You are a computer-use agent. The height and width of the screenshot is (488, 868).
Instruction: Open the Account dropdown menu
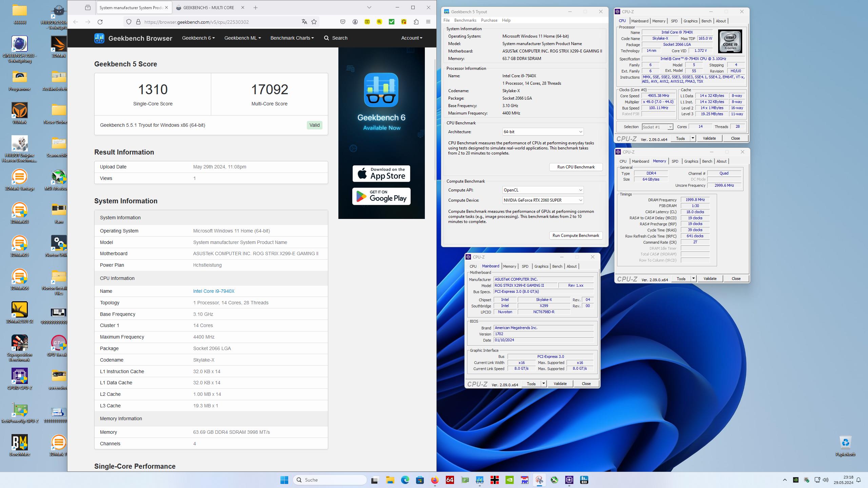point(412,38)
